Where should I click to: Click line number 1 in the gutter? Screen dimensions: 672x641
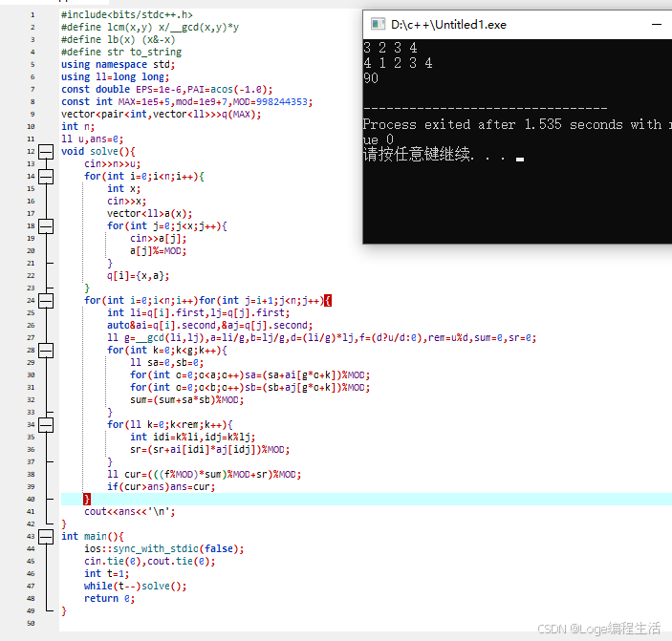coord(33,15)
